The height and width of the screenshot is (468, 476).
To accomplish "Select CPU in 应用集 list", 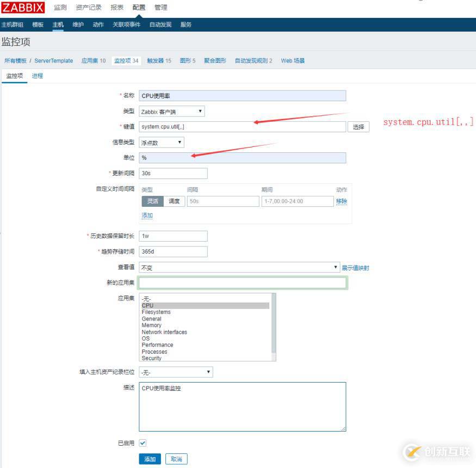I will [x=205, y=305].
